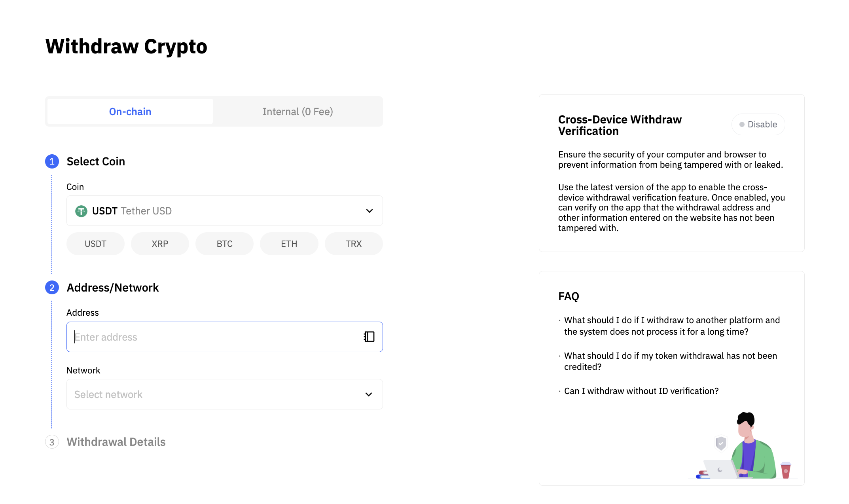This screenshot has height=504, width=849.
Task: Toggle Cross-Device Verification Disable switch
Action: point(758,124)
